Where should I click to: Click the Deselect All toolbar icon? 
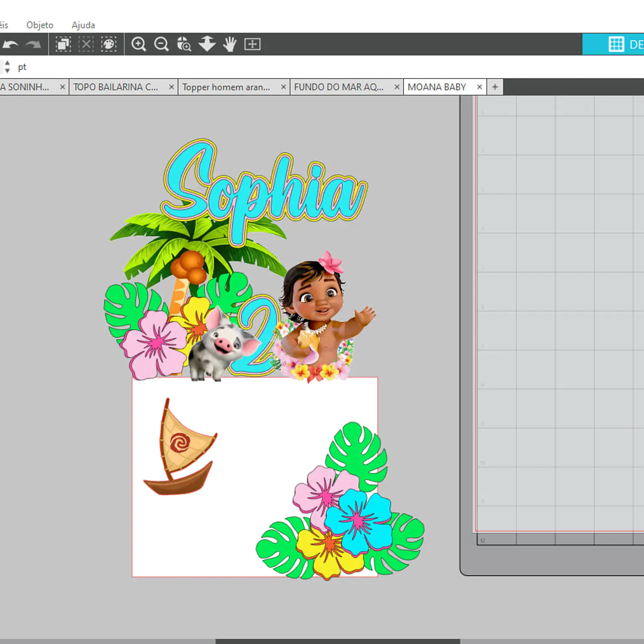[86, 44]
